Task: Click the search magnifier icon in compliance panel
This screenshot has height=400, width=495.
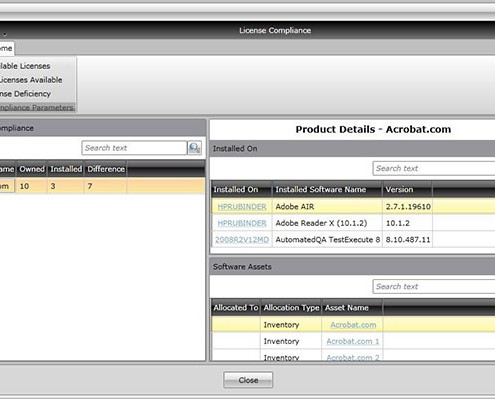Action: coord(194,148)
